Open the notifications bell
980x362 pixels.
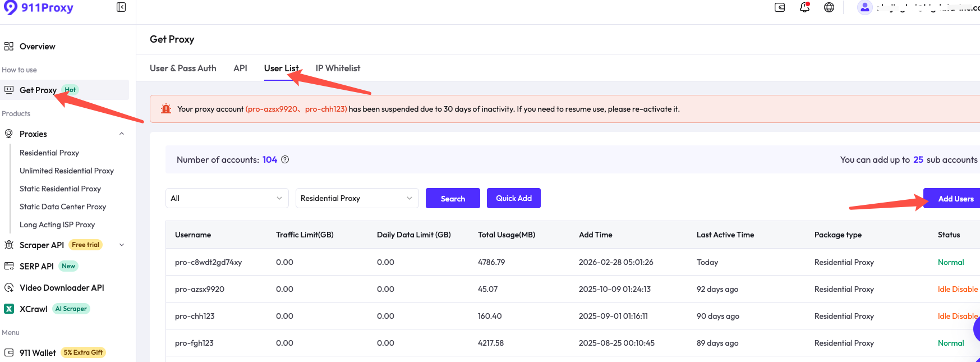(x=804, y=7)
